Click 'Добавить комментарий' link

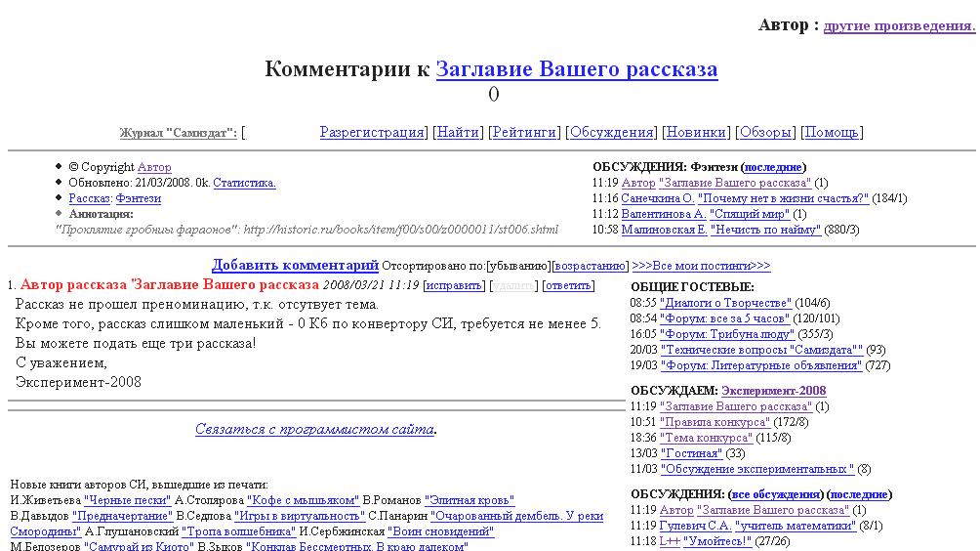click(295, 265)
